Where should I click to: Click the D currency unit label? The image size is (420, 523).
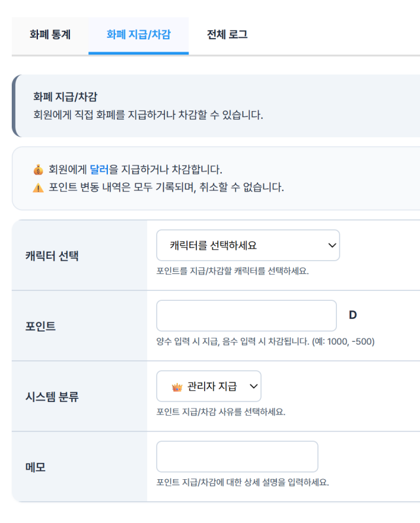pos(353,315)
